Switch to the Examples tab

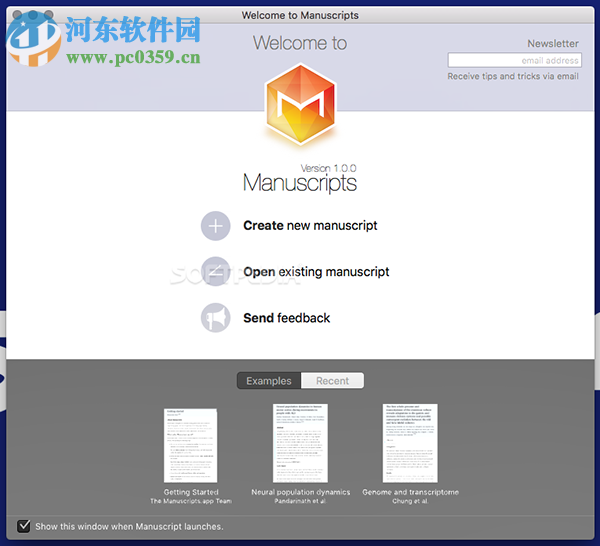[269, 381]
